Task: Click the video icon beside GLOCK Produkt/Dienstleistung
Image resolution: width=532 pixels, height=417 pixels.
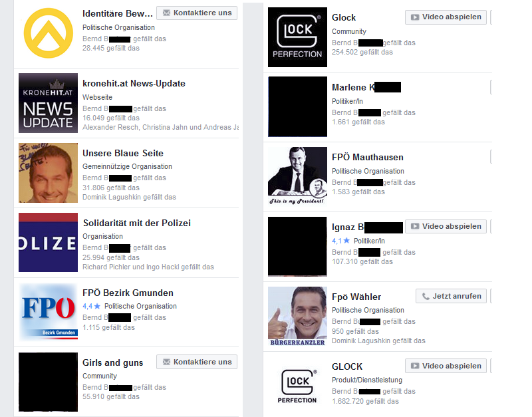Action: pyautogui.click(x=414, y=366)
